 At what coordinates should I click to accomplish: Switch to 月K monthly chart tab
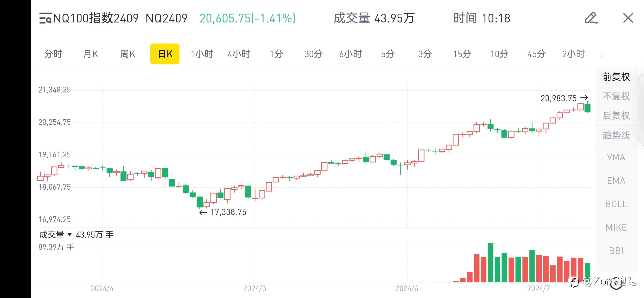pyautogui.click(x=90, y=54)
